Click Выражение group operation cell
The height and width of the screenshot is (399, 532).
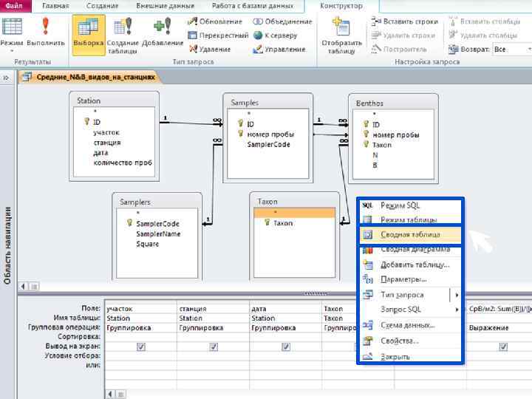[x=499, y=328]
